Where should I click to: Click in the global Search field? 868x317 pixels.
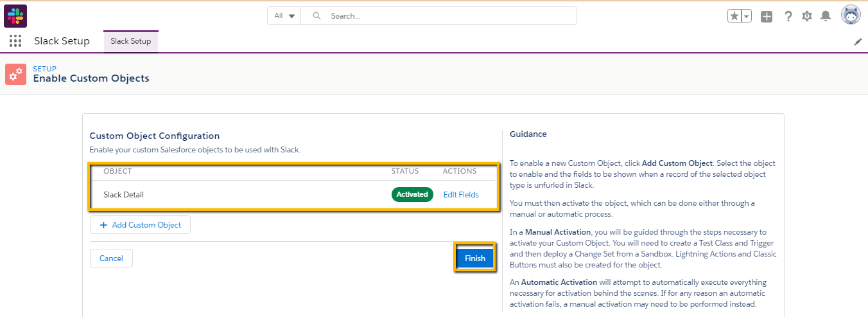(x=443, y=16)
